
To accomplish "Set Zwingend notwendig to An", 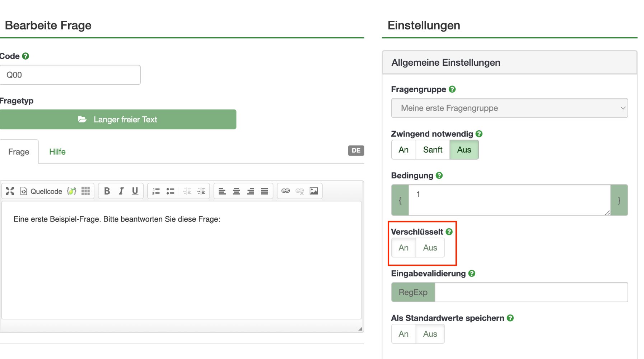I will [403, 150].
